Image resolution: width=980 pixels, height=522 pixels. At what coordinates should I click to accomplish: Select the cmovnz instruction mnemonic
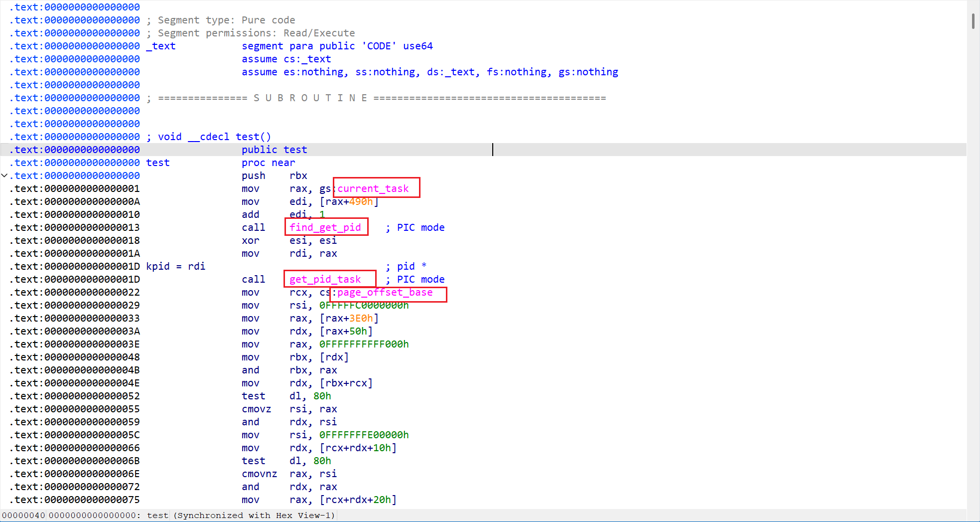[259, 474]
